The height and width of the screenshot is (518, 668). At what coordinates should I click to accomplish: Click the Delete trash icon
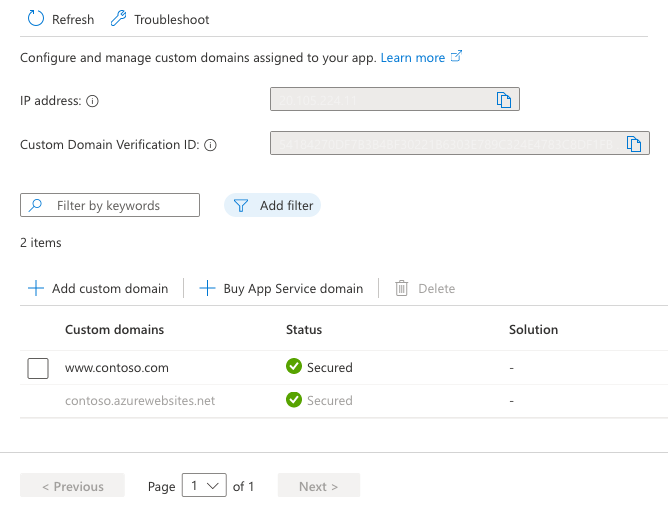tap(402, 288)
